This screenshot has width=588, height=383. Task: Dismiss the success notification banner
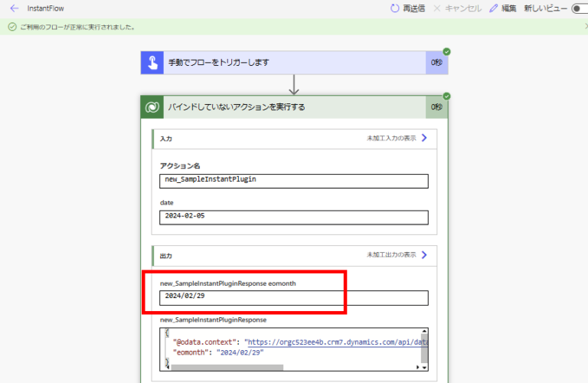(586, 26)
